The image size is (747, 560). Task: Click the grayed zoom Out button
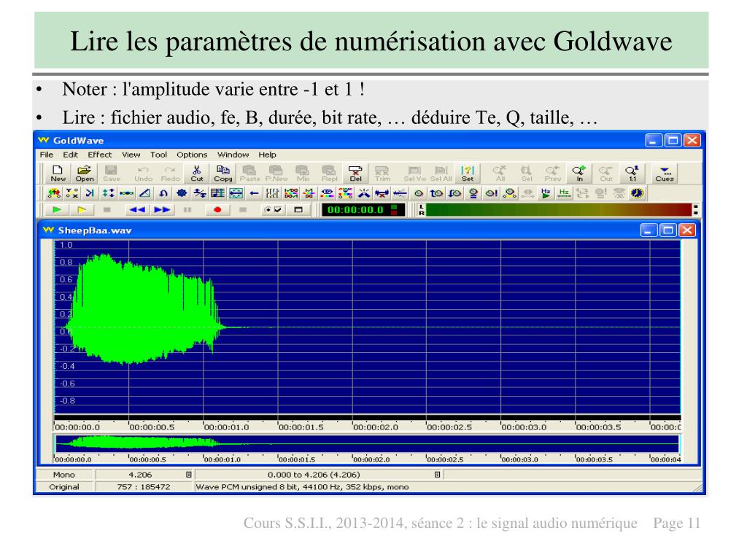coord(606,174)
